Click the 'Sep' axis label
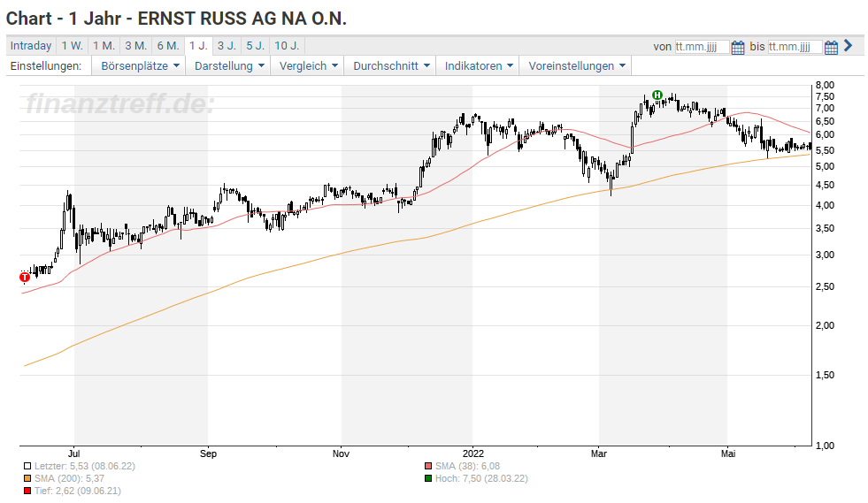 click(208, 453)
